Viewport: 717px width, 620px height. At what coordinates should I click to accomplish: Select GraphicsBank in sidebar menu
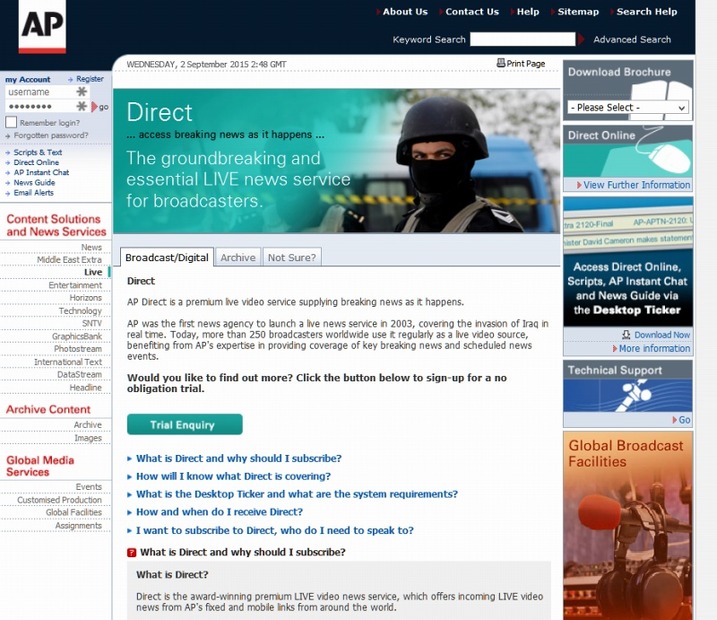point(77,337)
